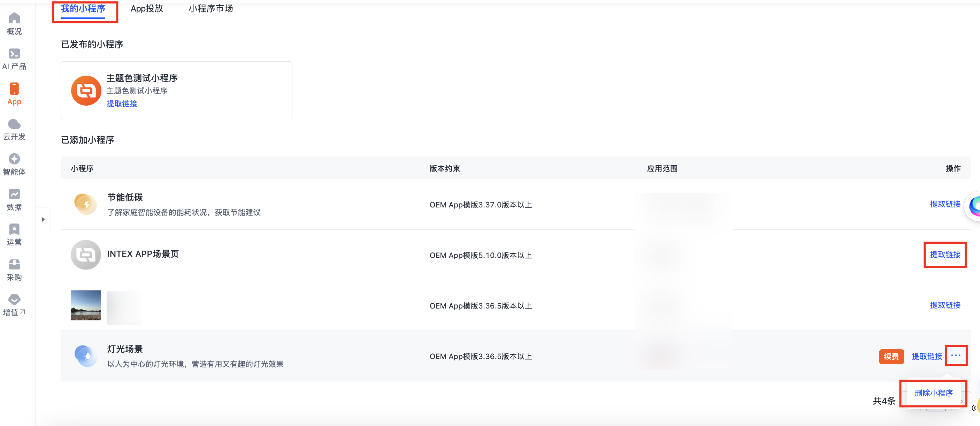The image size is (980, 426).
Task: Click 提取链接 under 主题色测试小程序
Action: click(122, 104)
